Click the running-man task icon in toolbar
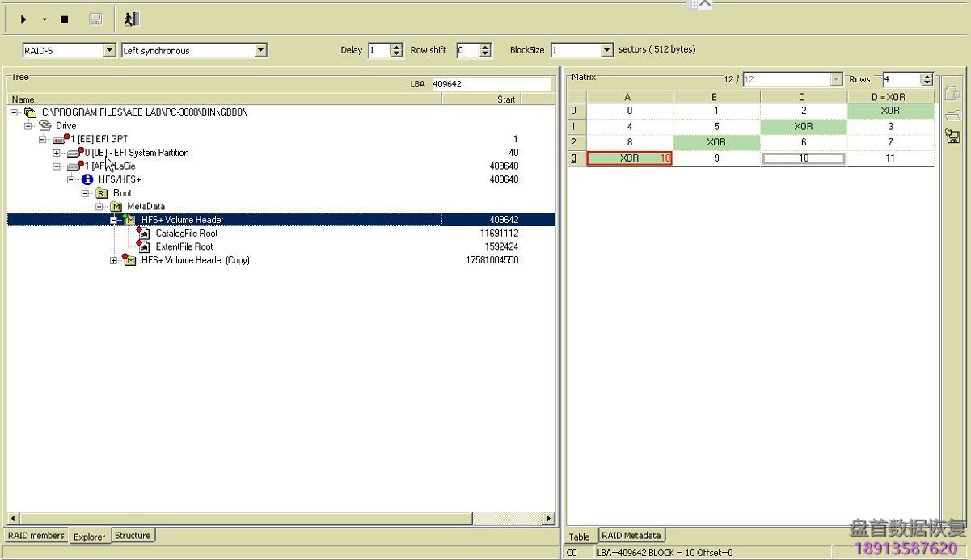971x560 pixels. pos(131,19)
